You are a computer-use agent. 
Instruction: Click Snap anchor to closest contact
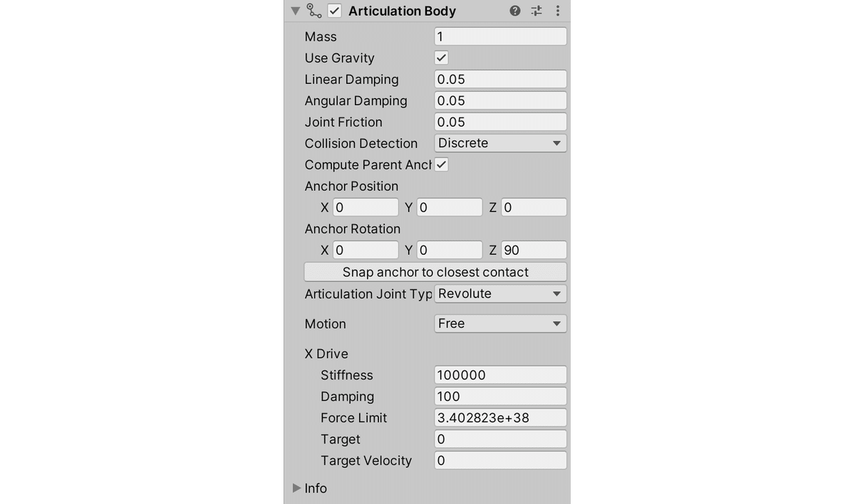click(435, 271)
